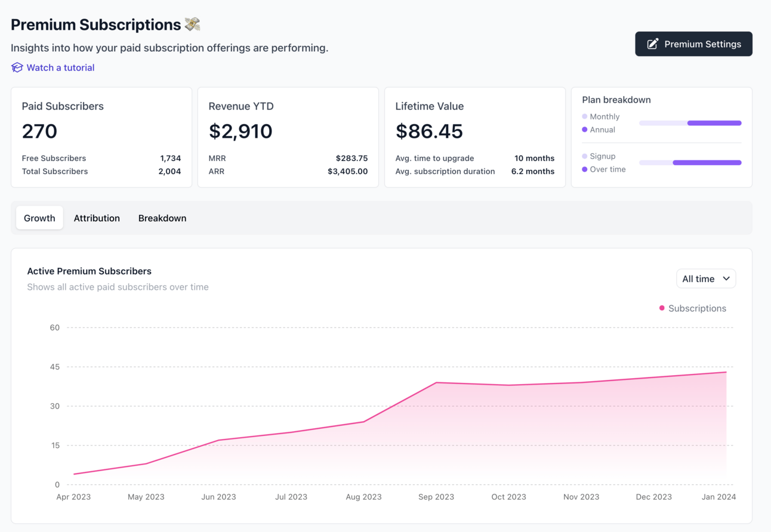This screenshot has height=532, width=771.
Task: Click the chevron arrow next to All time
Action: click(x=726, y=279)
